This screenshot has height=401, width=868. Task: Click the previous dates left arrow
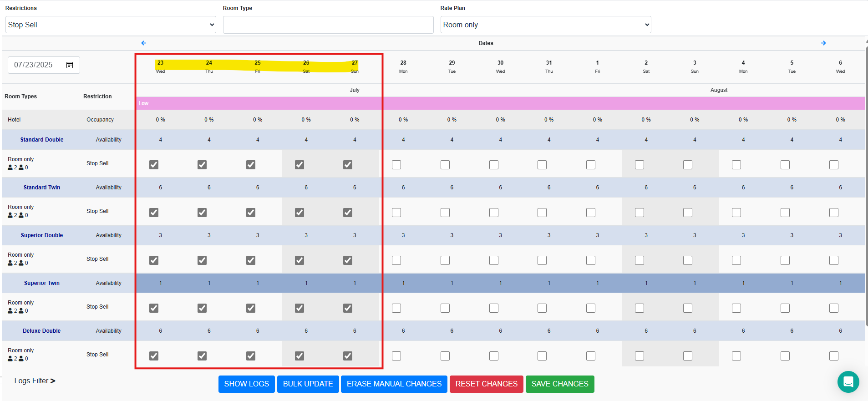tap(144, 43)
